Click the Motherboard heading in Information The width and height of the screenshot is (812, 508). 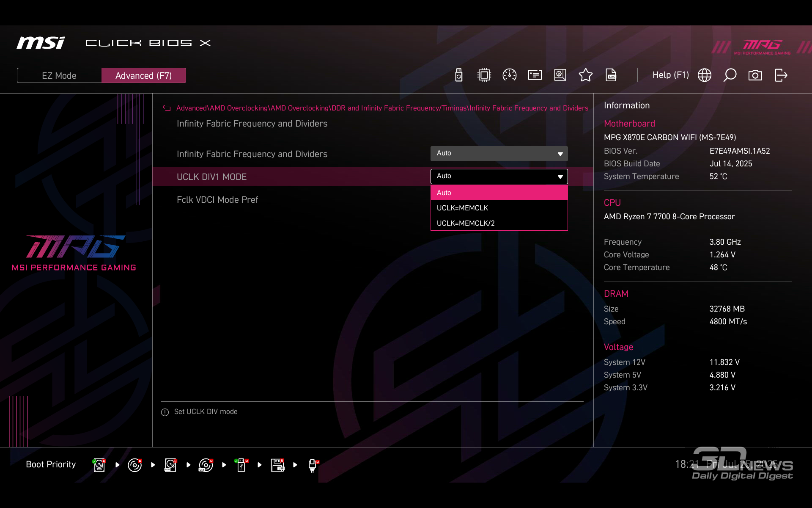point(629,124)
